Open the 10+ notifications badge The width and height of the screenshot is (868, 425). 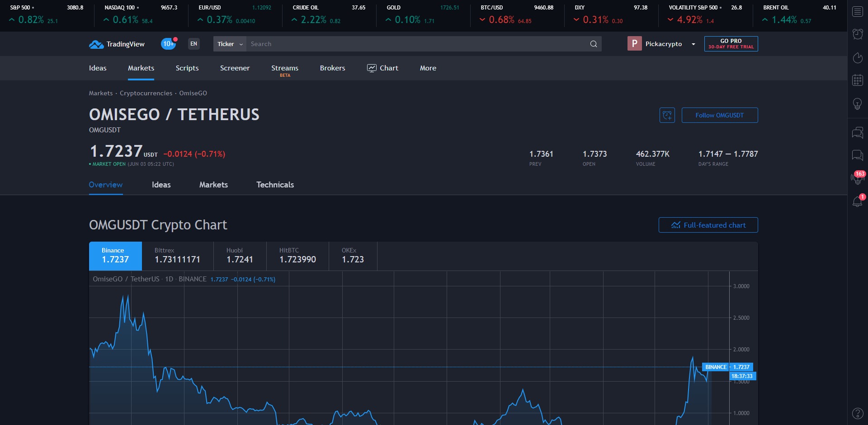(x=169, y=44)
